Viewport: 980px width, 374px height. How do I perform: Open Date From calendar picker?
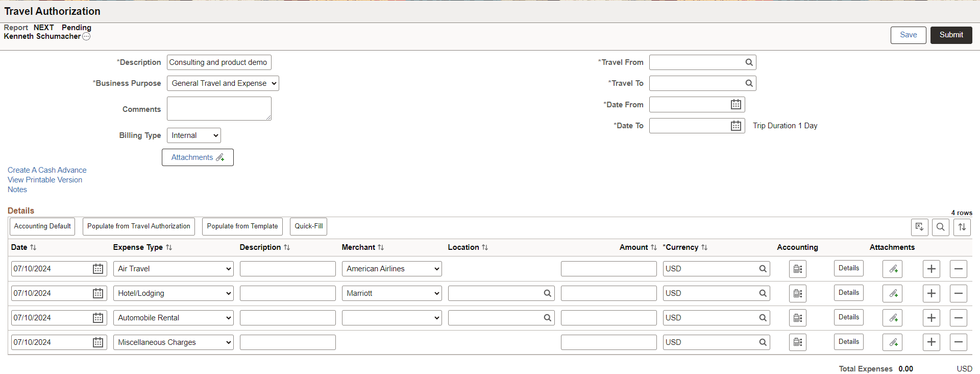pos(736,105)
